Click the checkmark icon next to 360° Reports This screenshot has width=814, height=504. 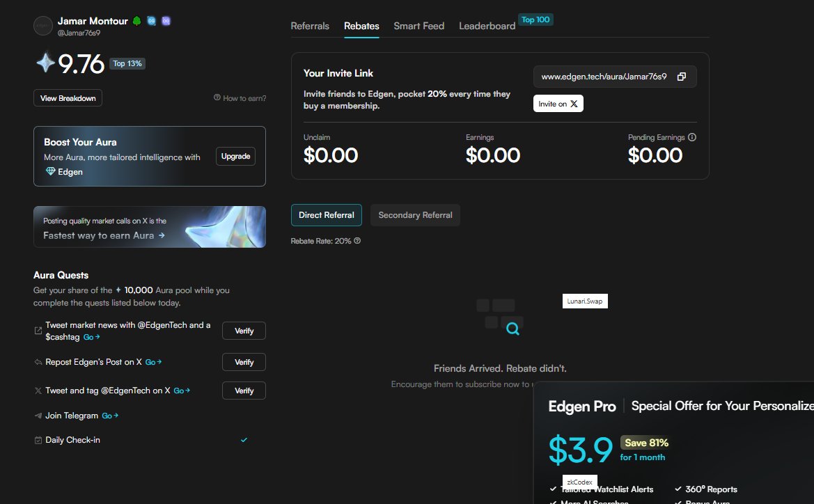(x=678, y=489)
